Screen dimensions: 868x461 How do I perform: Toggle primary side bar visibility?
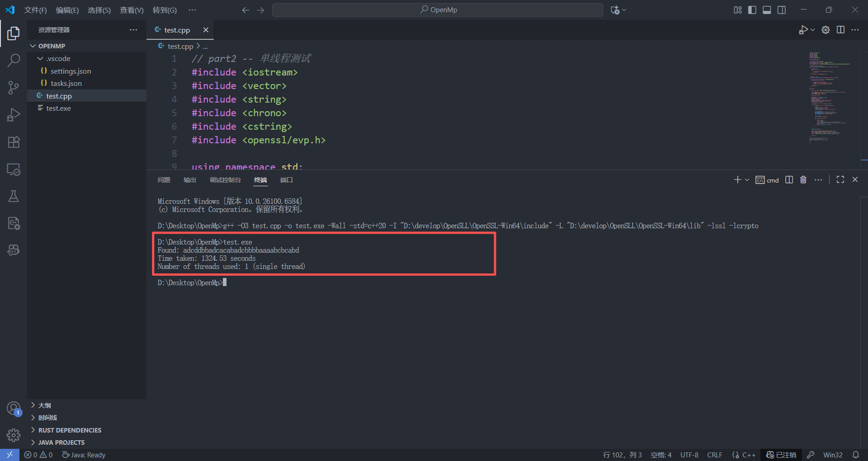pyautogui.click(x=752, y=10)
